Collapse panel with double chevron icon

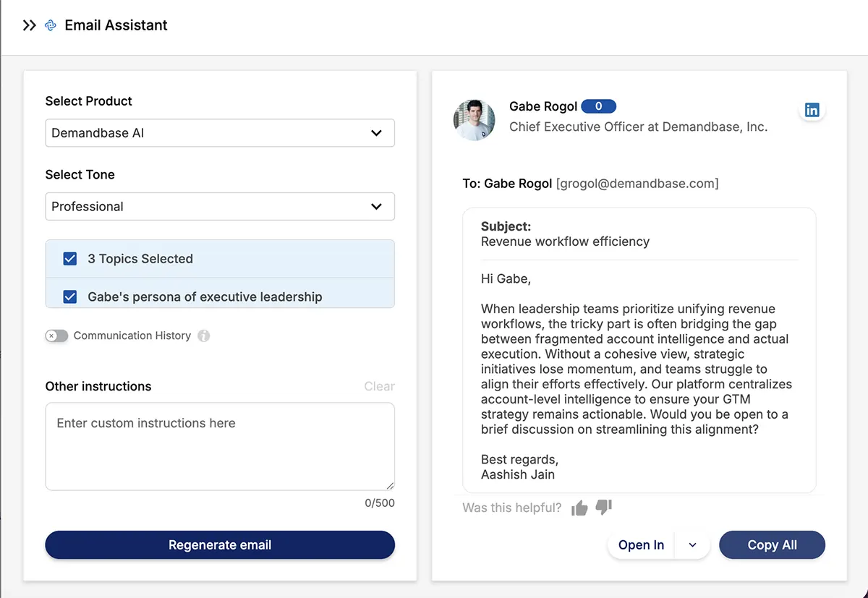[x=29, y=25]
